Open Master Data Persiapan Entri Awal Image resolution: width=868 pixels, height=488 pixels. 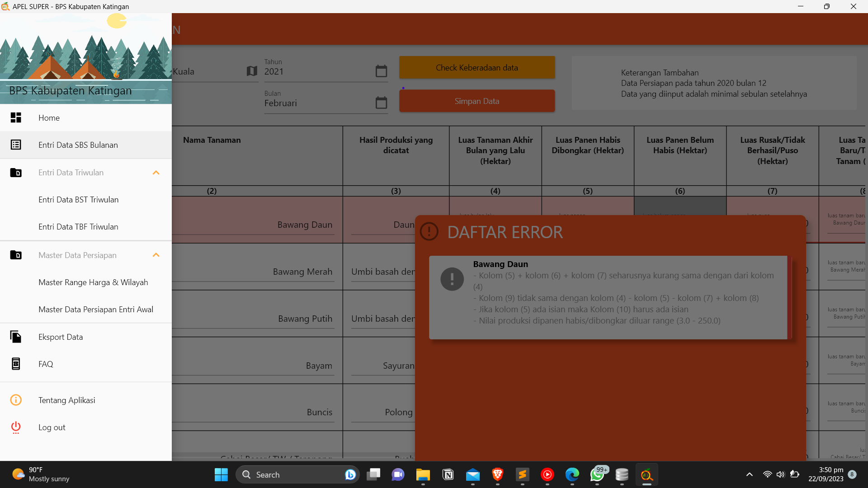point(96,310)
